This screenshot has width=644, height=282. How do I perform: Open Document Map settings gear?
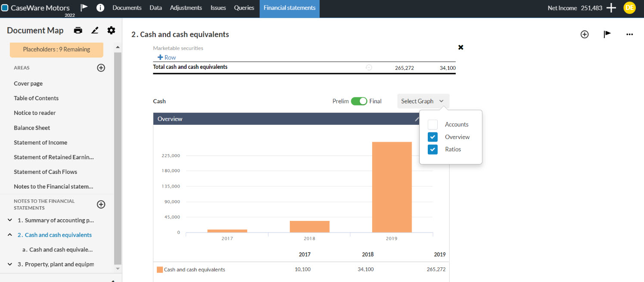click(x=111, y=30)
